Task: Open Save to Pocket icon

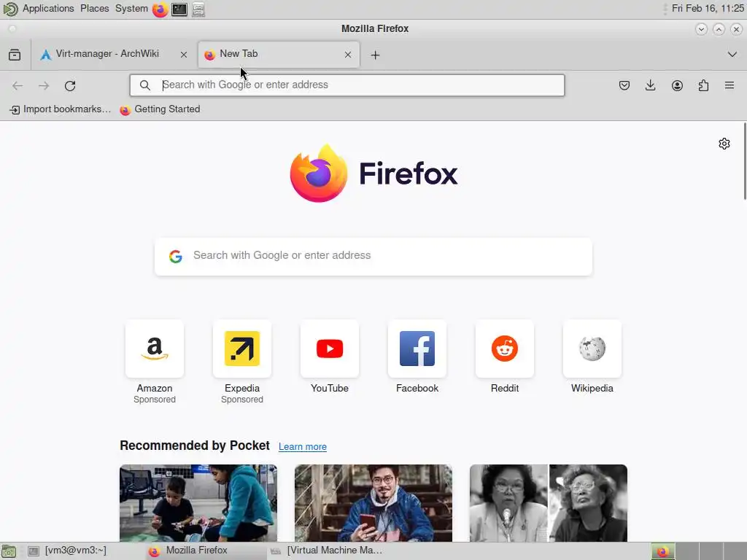Action: pyautogui.click(x=624, y=86)
